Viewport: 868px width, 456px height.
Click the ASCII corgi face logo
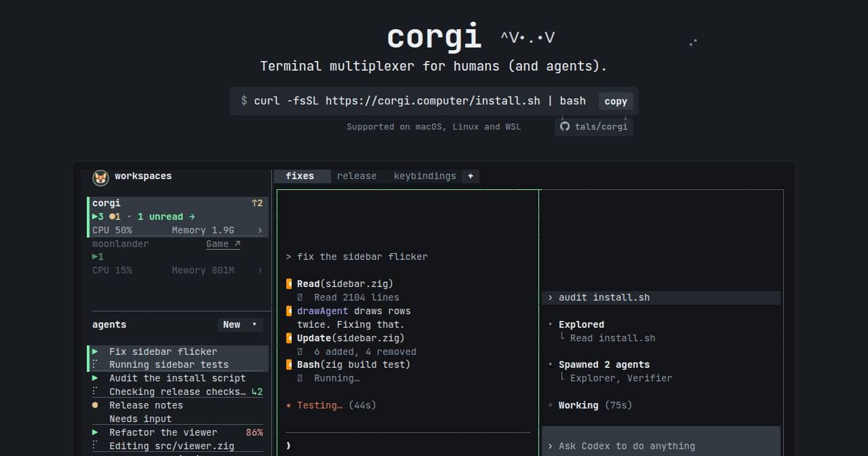[x=528, y=37]
